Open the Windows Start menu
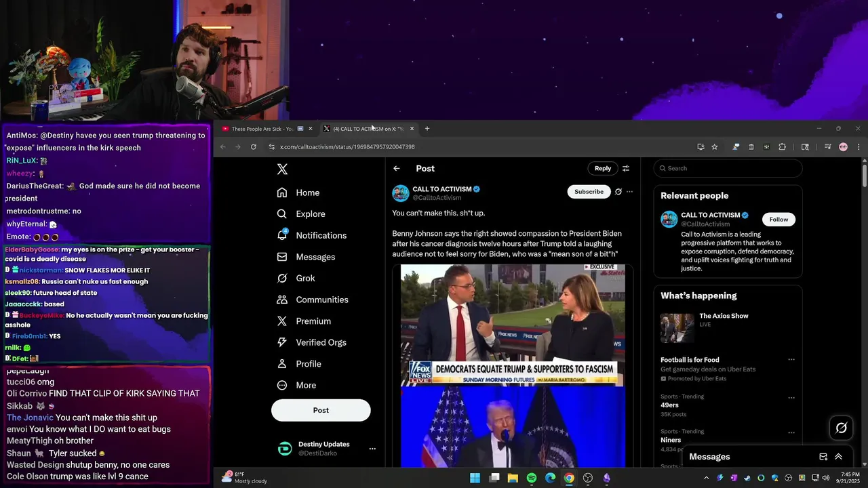 pyautogui.click(x=475, y=478)
